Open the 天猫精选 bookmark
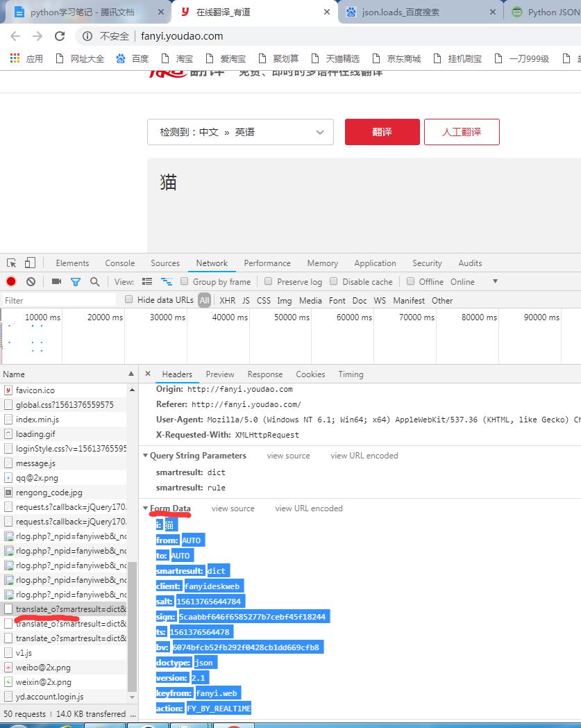Screen dimensions: 581x728 (x=335, y=58)
